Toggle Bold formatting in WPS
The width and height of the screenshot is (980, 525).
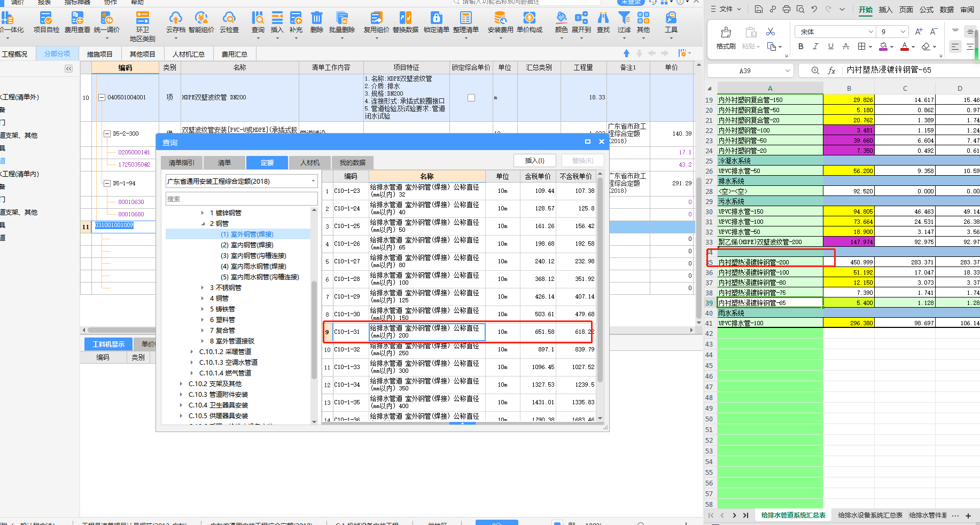click(800, 46)
